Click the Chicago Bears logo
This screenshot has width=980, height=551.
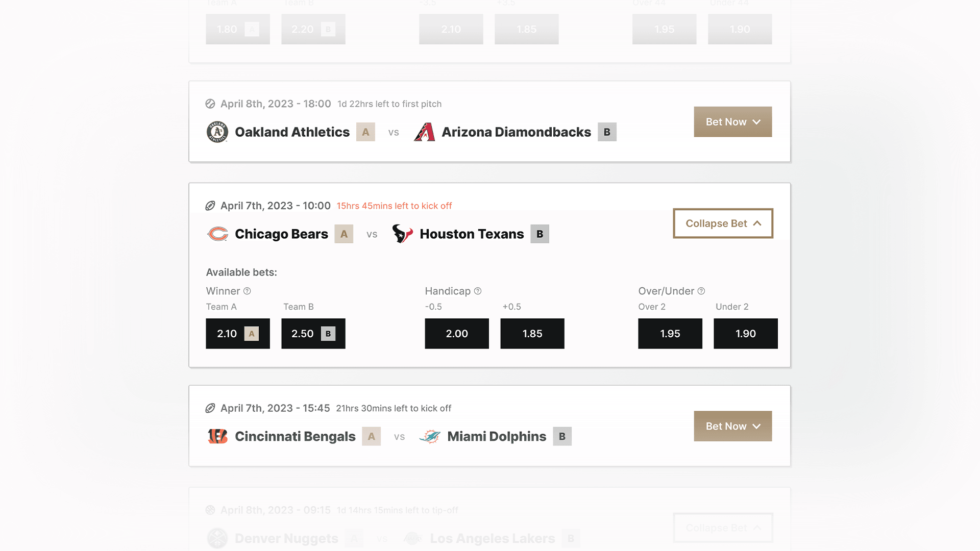[x=217, y=234]
